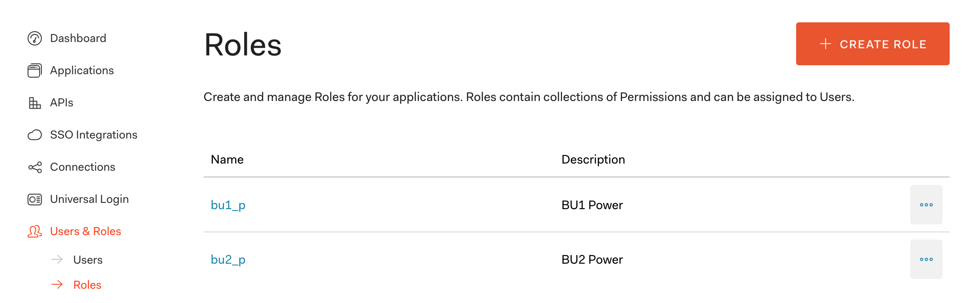Click the plus icon in Create Role

(x=826, y=44)
